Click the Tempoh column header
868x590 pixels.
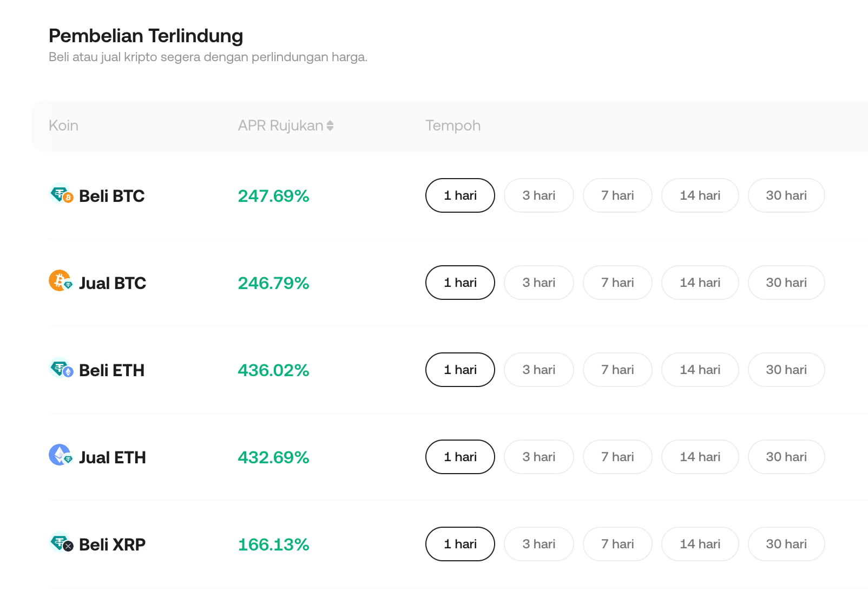pos(452,126)
